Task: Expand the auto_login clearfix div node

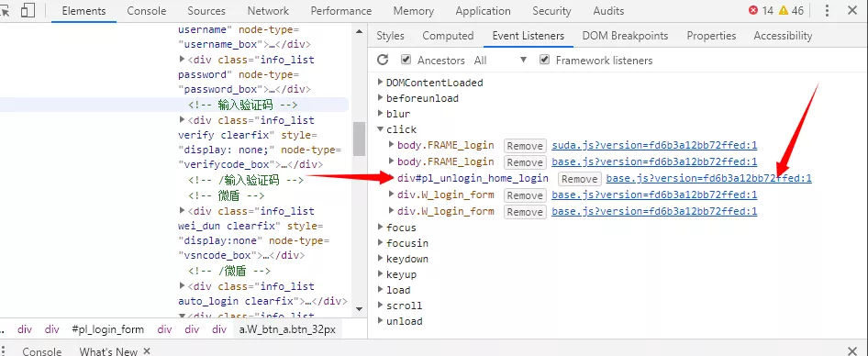Action: (x=183, y=285)
